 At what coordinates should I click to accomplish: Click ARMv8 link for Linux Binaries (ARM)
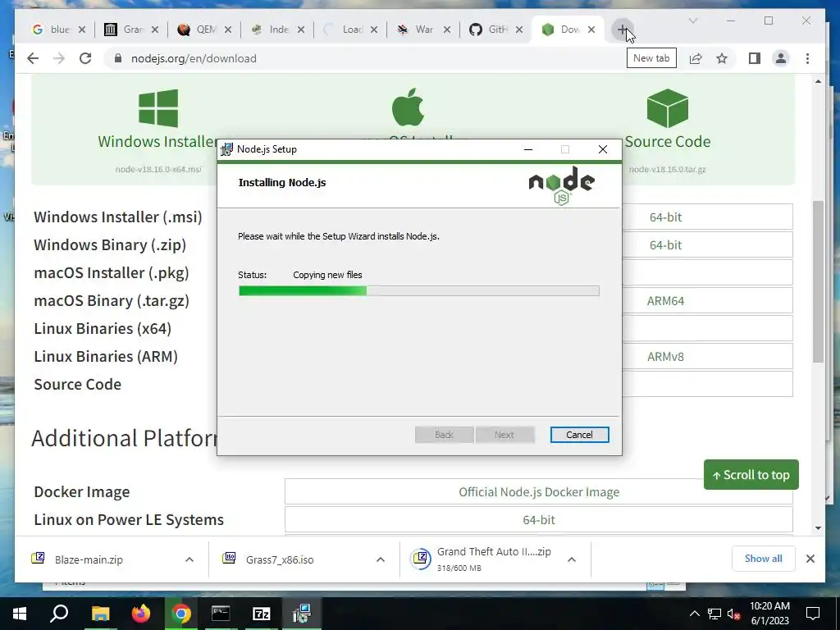pyautogui.click(x=665, y=356)
